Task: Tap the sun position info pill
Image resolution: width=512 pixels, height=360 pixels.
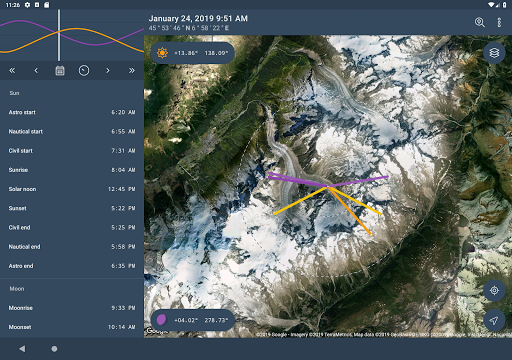Action: pos(193,53)
